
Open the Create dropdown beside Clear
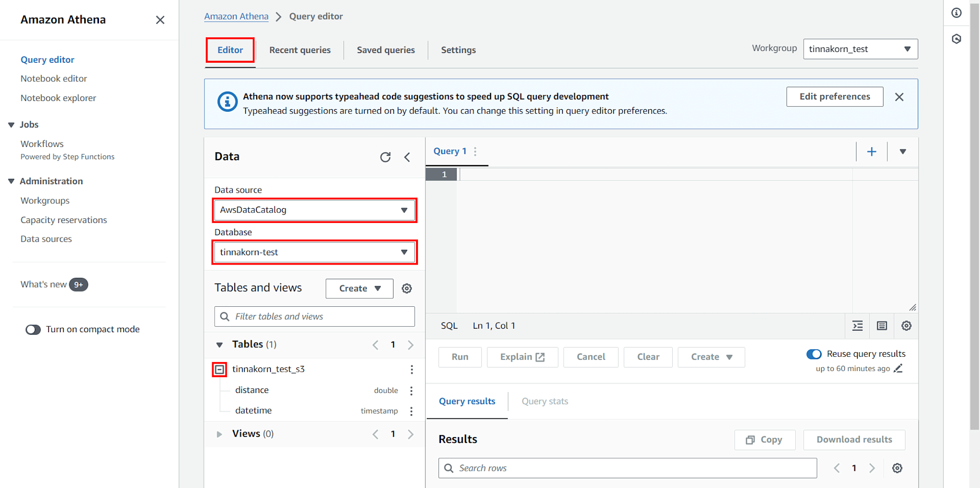[711, 357]
